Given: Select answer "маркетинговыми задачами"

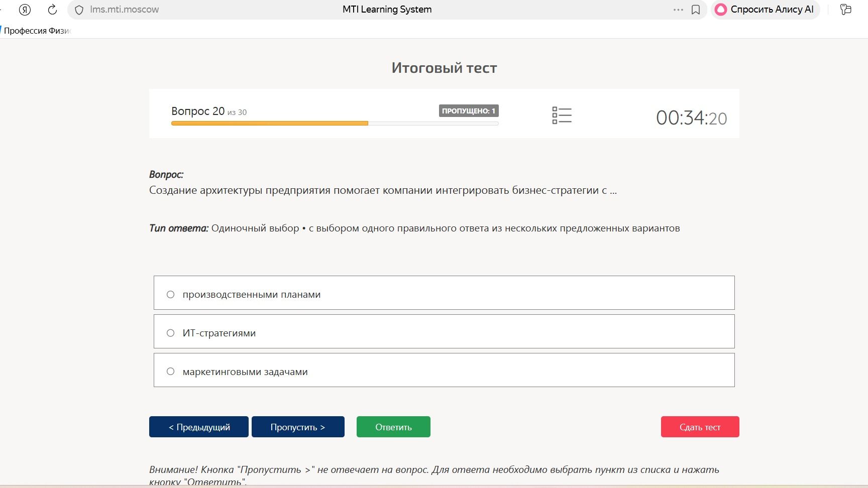Looking at the screenshot, I should click(x=444, y=370).
